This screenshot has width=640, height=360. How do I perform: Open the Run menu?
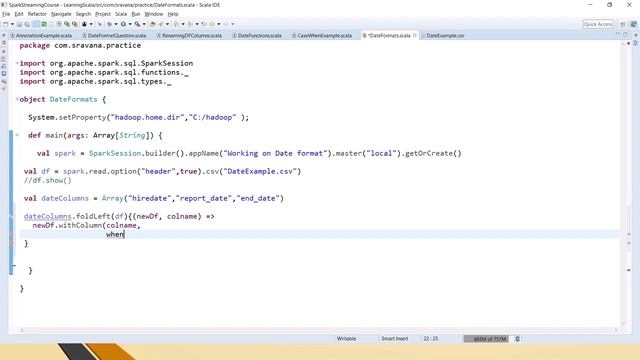[136, 14]
